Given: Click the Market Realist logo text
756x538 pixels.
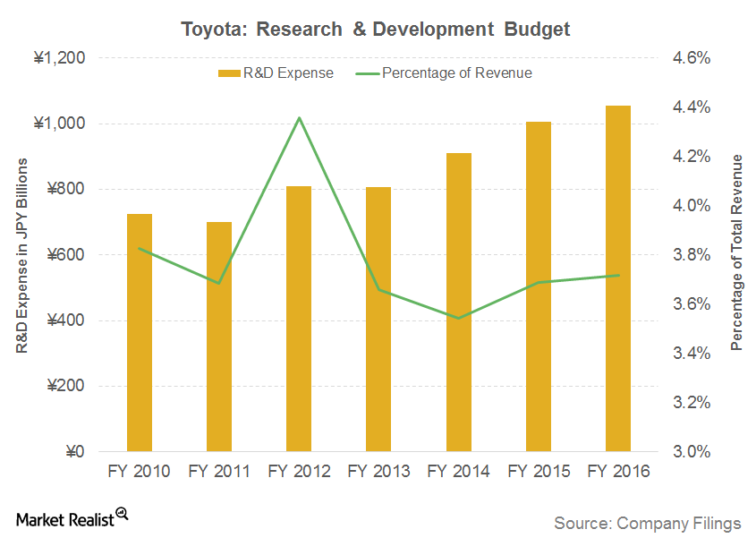Looking at the screenshot, I should pyautogui.click(x=65, y=520).
